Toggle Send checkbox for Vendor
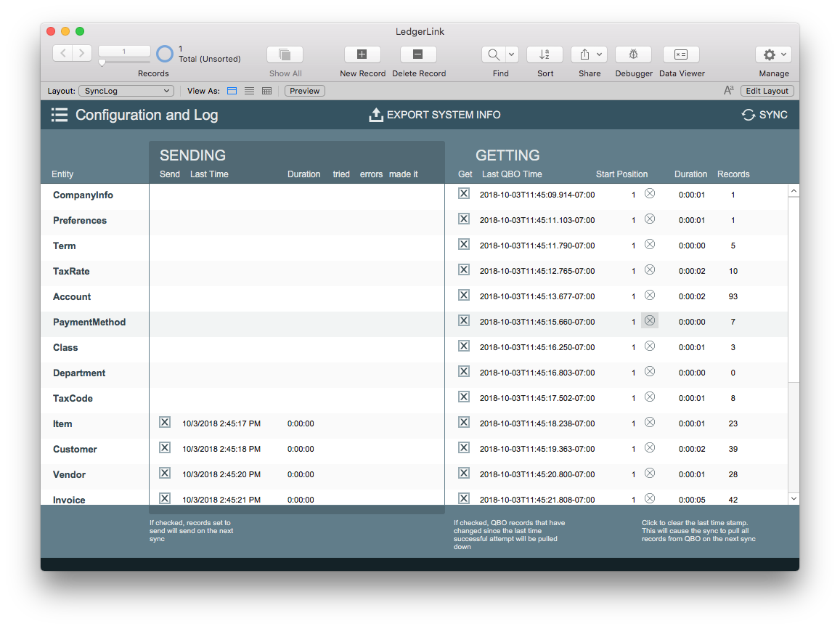 (x=165, y=473)
